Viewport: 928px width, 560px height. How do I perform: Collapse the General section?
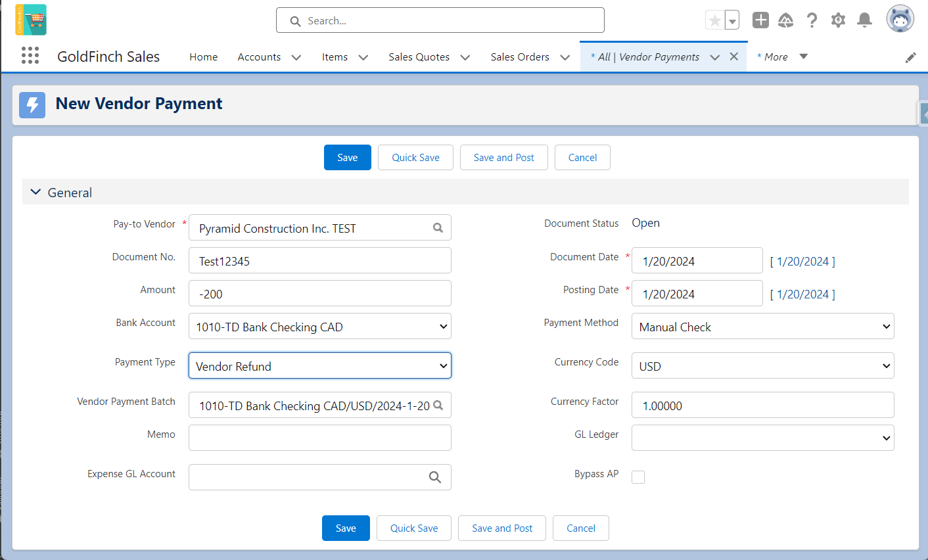click(36, 192)
